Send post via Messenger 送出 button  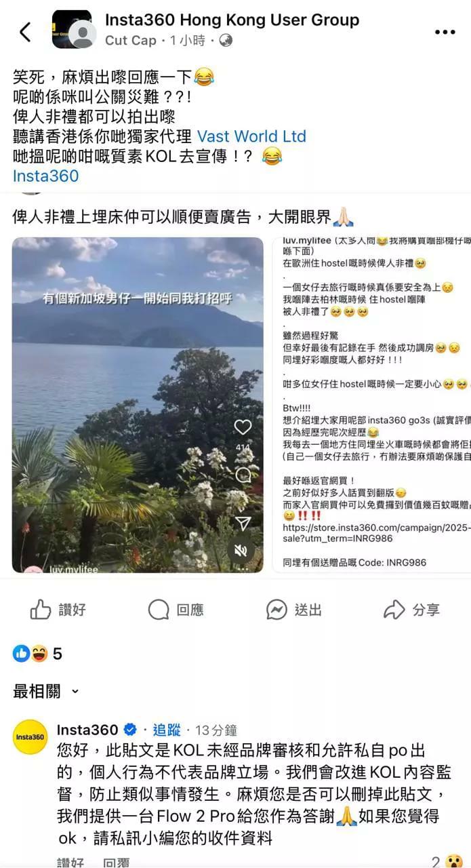(293, 610)
